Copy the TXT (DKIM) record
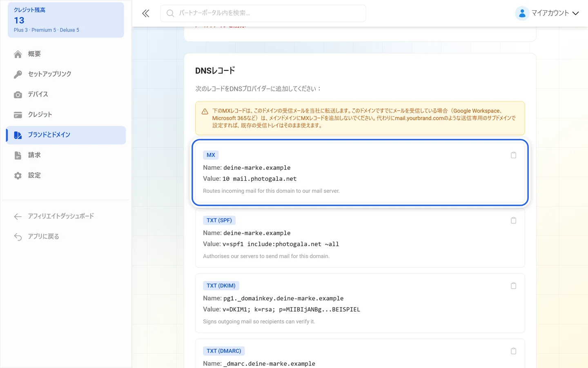 [x=513, y=286]
